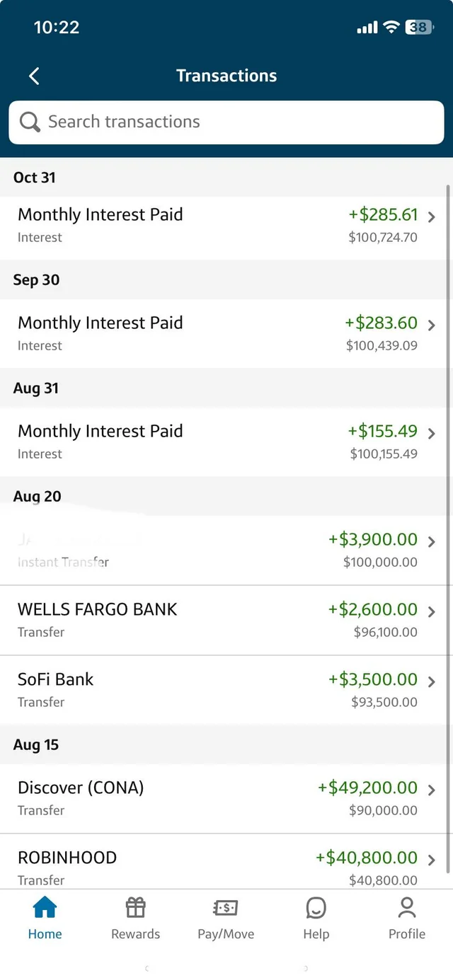Open the Aug 31 Monthly Interest Paid entry
Image resolution: width=453 pixels, height=980 pixels.
coord(212,442)
